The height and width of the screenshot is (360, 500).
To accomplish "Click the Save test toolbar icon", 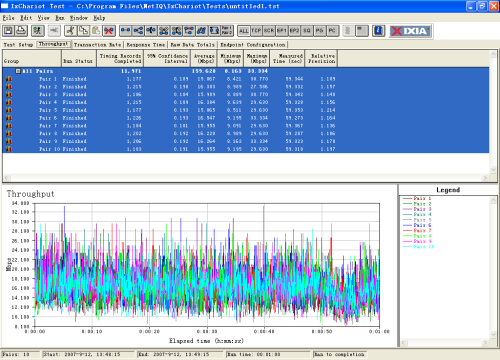I will point(8,31).
